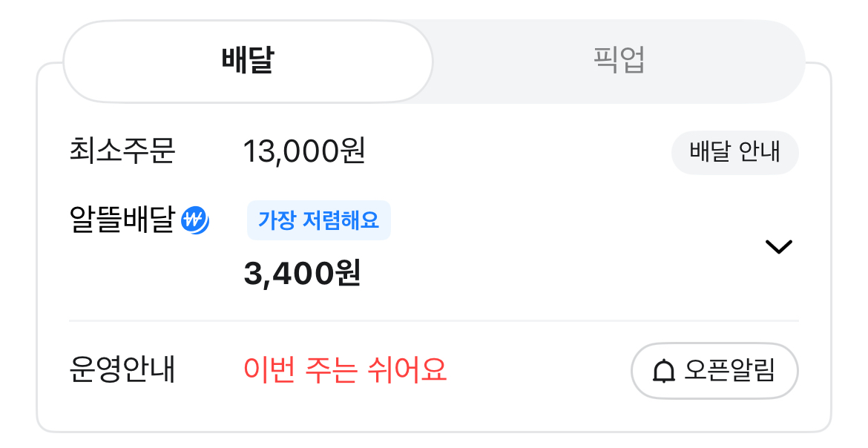This screenshot has height=448, width=868.
Task: Click the horizontal divider above 운영안내
Action: tap(433, 321)
